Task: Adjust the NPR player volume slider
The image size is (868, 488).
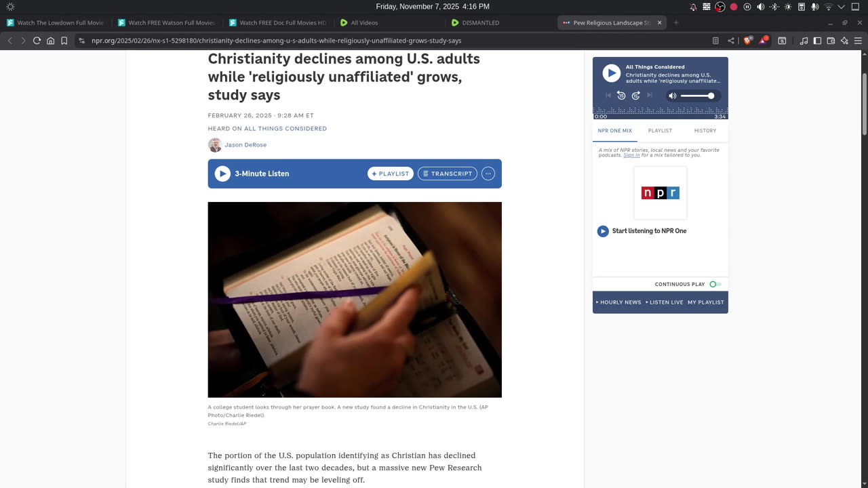Action: pos(697,96)
